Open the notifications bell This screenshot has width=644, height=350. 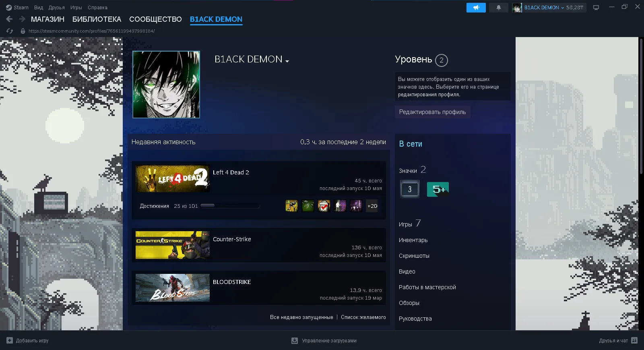tap(499, 8)
